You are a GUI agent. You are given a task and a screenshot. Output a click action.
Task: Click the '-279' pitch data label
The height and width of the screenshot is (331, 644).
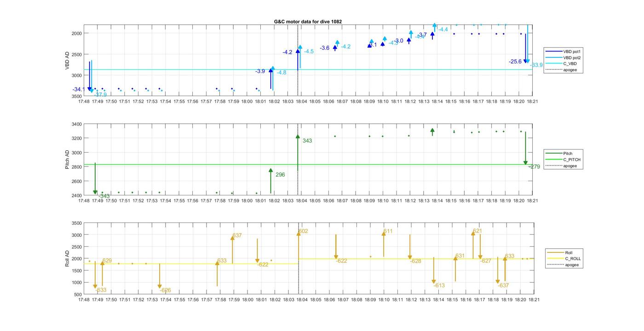pos(534,167)
